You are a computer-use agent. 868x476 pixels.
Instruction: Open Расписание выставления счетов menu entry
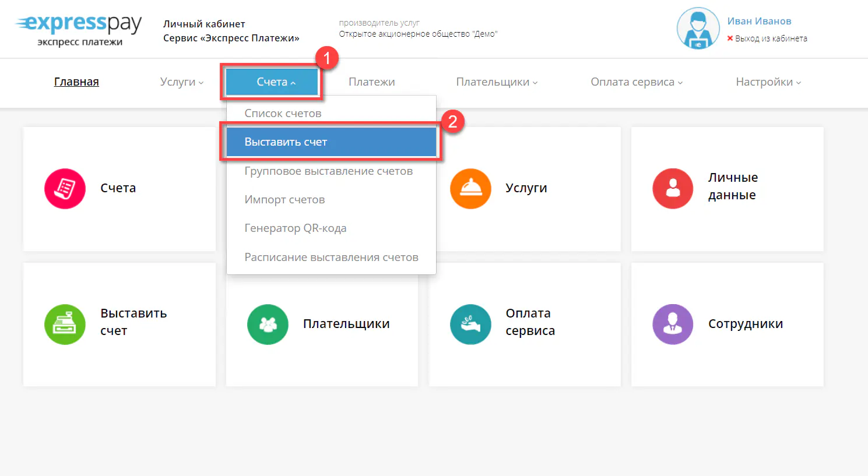point(331,258)
